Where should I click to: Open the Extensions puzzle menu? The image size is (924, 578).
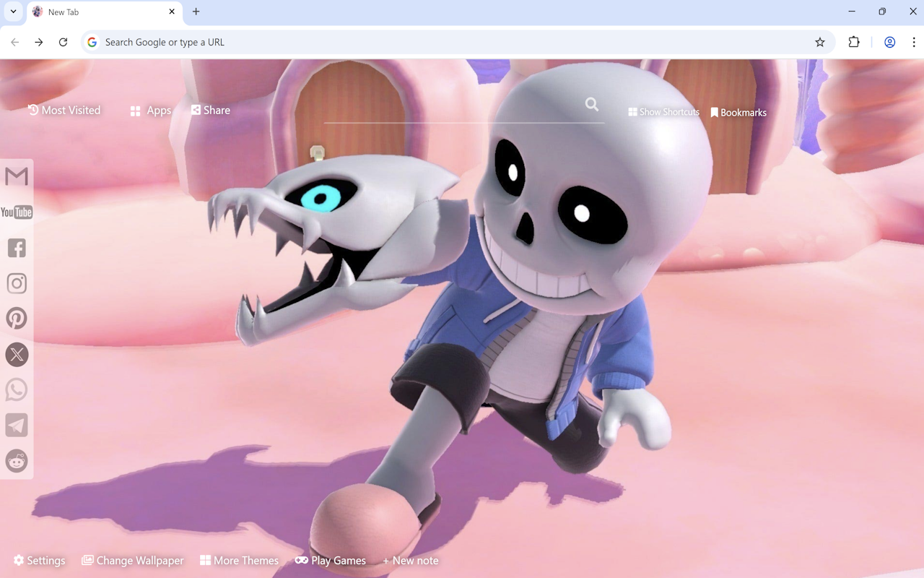854,42
